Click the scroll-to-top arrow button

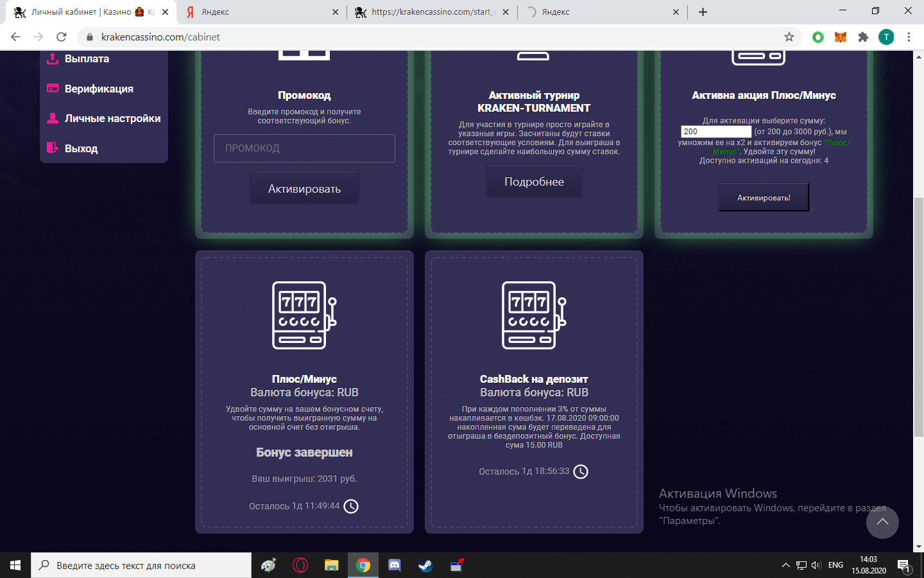coord(882,522)
